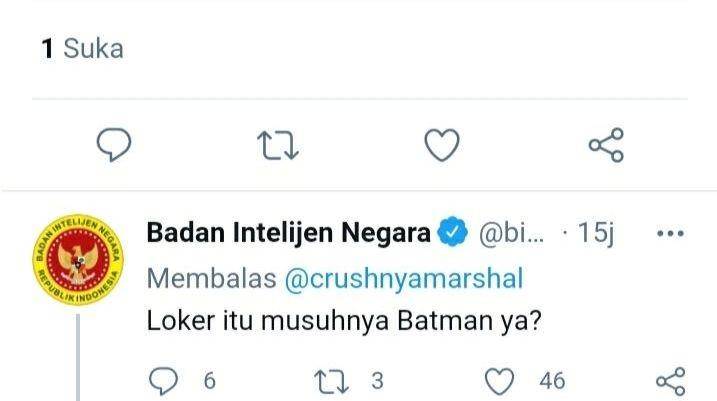
Task: Like the Badan Intelijen Negara reply
Action: [x=499, y=381]
